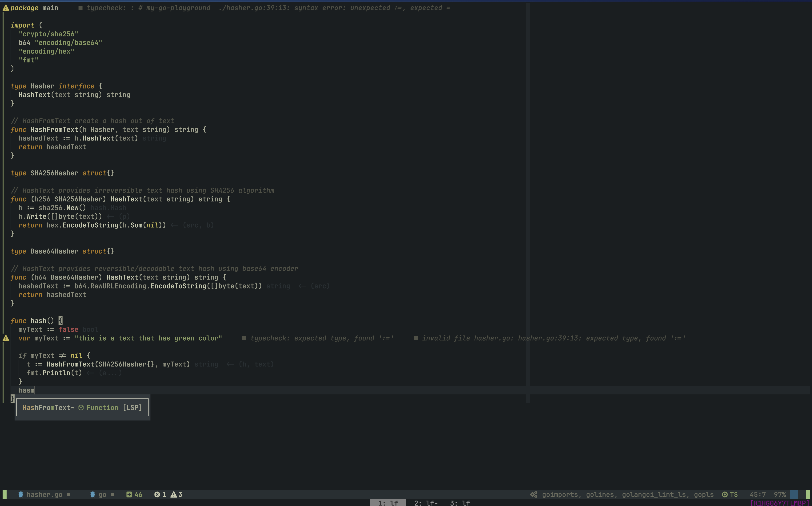Click the gopls server name in statusline

[x=704, y=494]
